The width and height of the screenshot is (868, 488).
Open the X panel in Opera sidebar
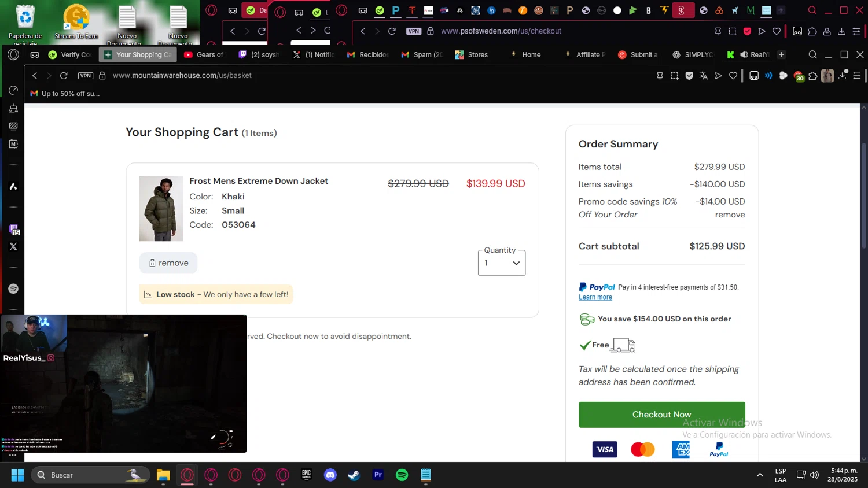point(13,246)
